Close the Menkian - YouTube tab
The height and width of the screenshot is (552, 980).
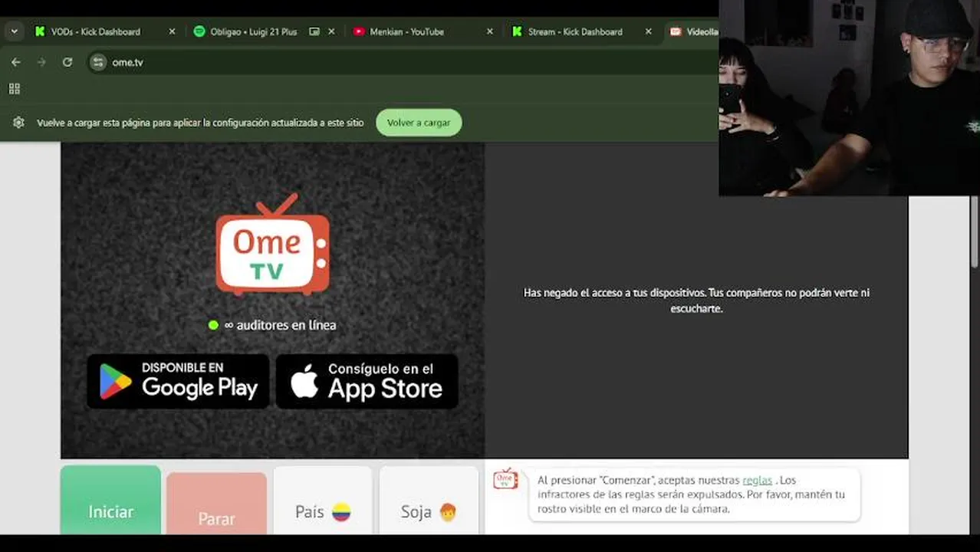coord(490,31)
